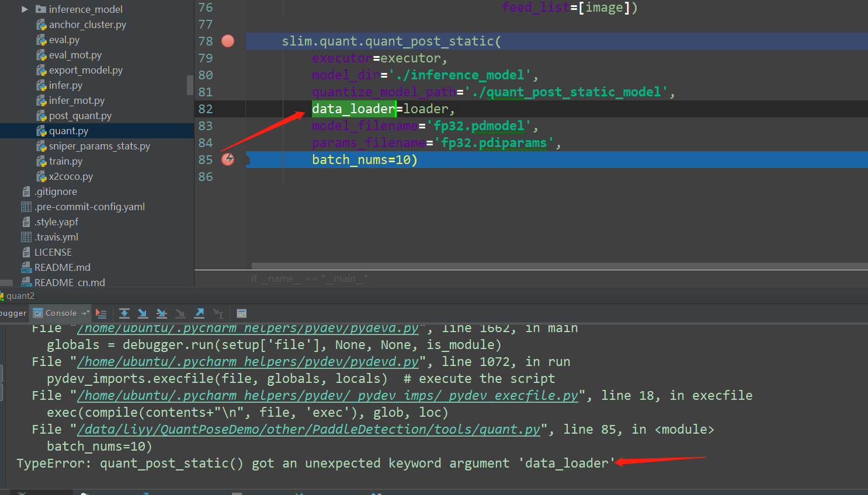Click the Step Out debugger icon
The image size is (868, 495).
(x=199, y=313)
